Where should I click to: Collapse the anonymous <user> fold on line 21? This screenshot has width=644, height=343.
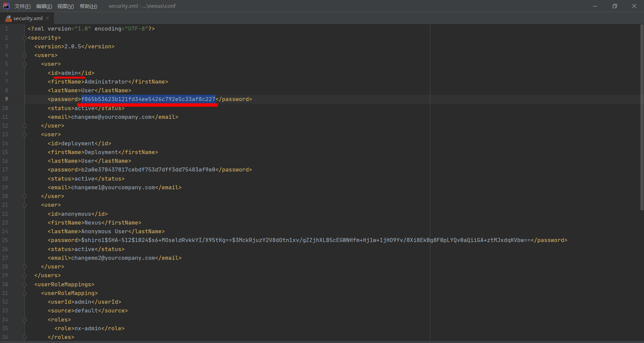[x=24, y=205]
